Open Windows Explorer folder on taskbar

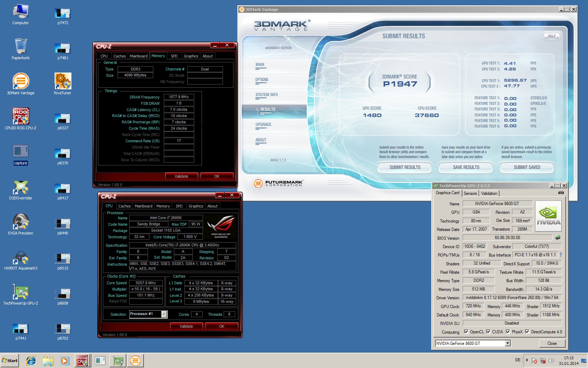48,360
